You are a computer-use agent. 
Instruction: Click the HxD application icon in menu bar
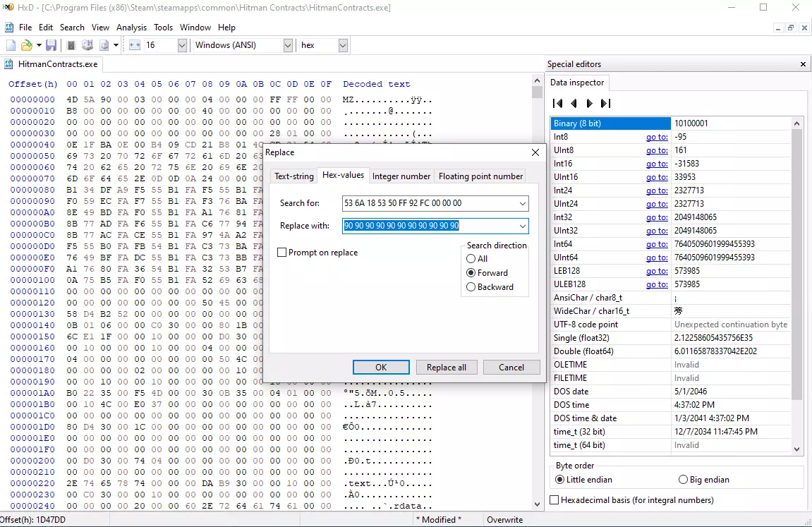point(8,28)
